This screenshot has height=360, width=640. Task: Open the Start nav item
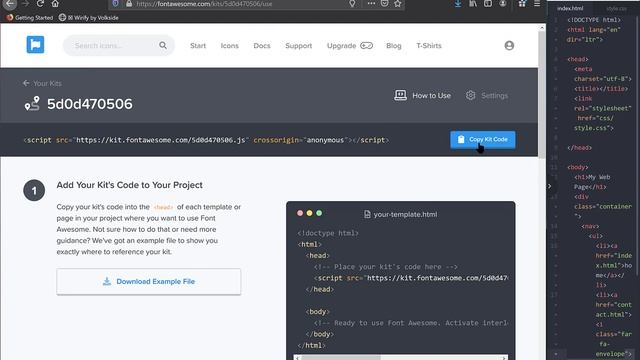(198, 46)
